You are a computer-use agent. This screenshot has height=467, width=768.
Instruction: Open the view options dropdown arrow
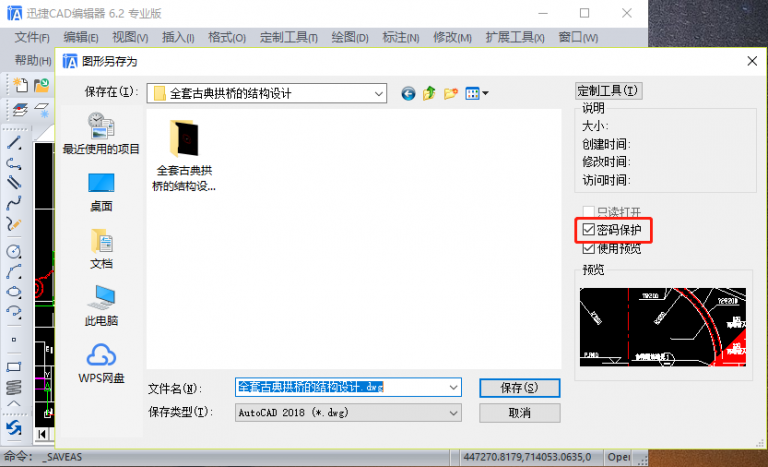point(485,93)
